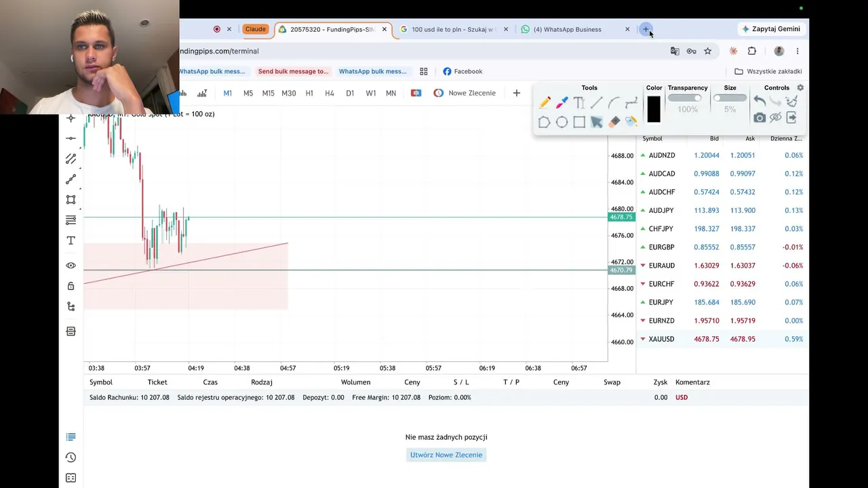Viewport: 868px width, 488px height.
Task: Toggle chart objects visibility eye icon
Action: point(71,266)
